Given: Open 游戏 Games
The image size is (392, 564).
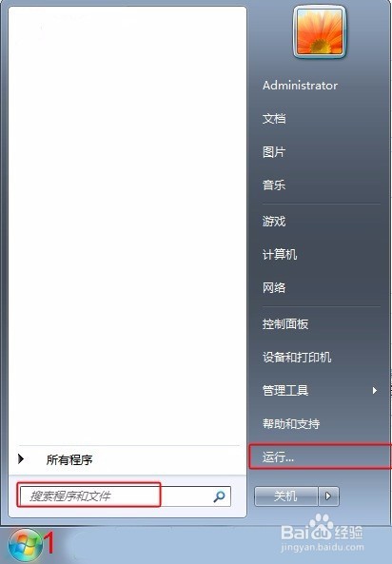Looking at the screenshot, I should click(274, 222).
